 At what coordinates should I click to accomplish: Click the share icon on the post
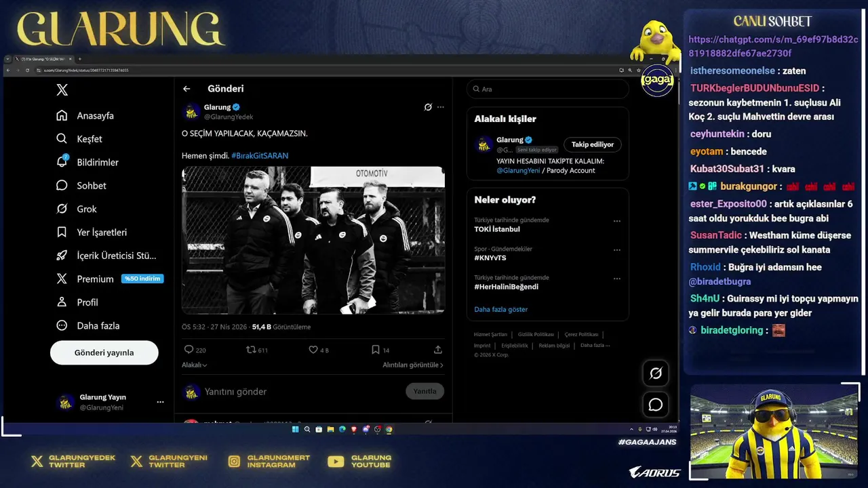click(x=438, y=350)
